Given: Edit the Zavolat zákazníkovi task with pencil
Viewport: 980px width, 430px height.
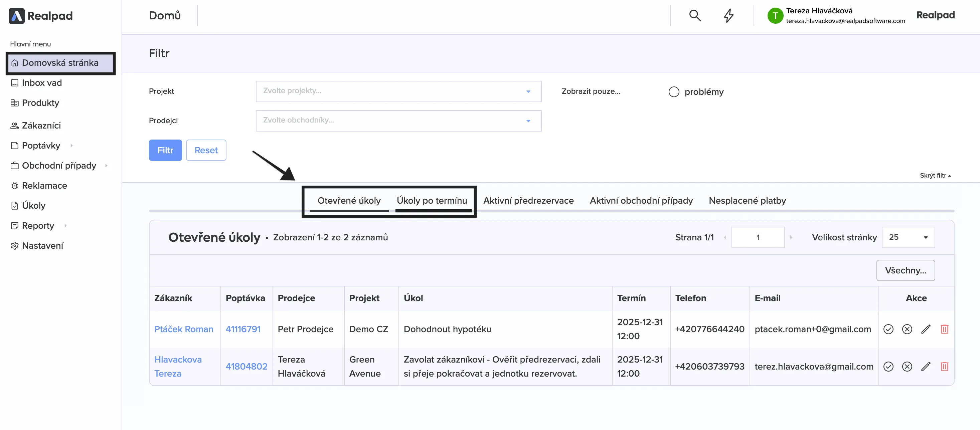Looking at the screenshot, I should [926, 367].
